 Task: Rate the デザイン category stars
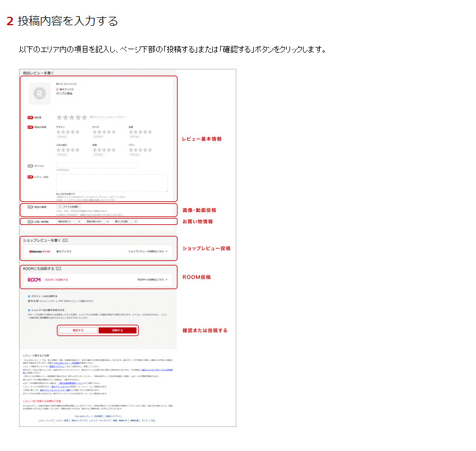pos(68,132)
